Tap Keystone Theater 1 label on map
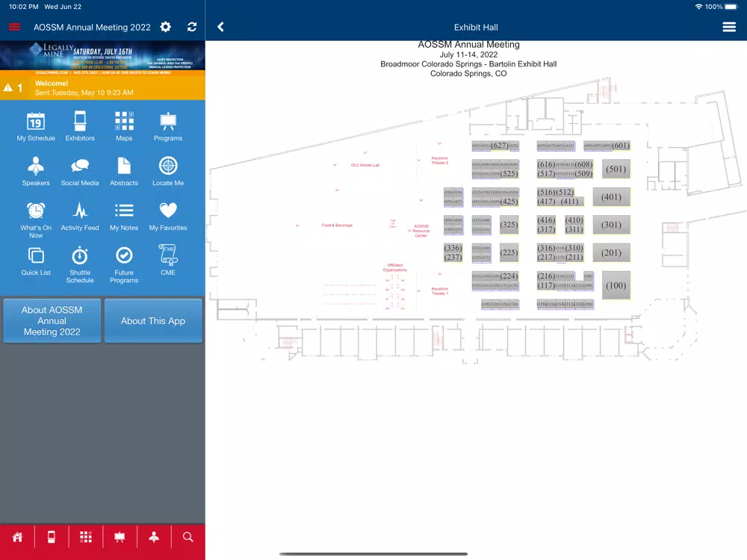 pyautogui.click(x=440, y=291)
